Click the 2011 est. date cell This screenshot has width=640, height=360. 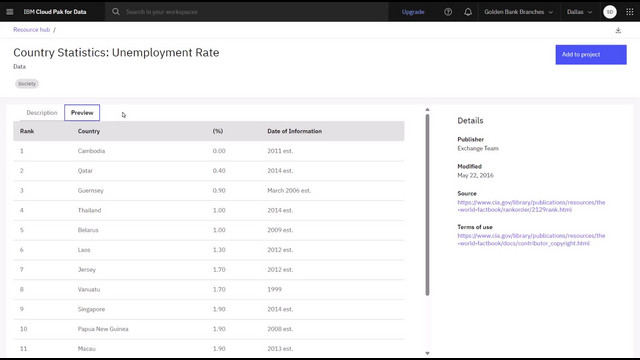click(280, 151)
